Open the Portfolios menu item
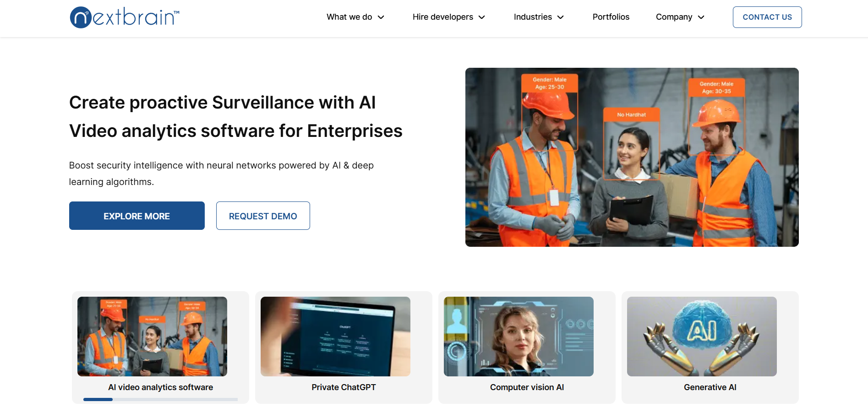This screenshot has height=413, width=868. (x=611, y=17)
